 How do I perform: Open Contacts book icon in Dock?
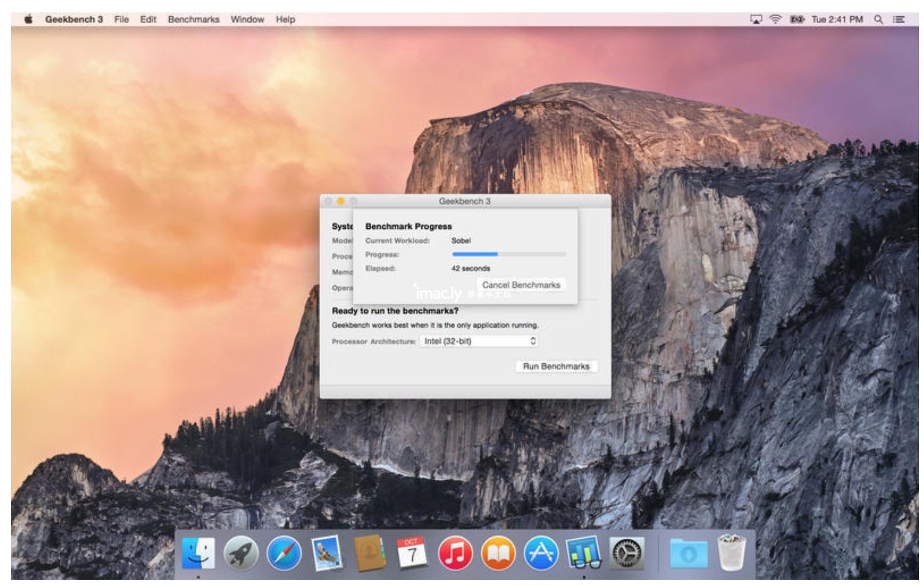tap(369, 553)
